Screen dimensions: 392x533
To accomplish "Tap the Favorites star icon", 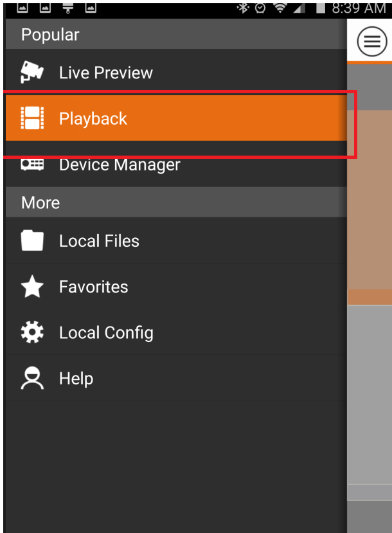I will (32, 287).
